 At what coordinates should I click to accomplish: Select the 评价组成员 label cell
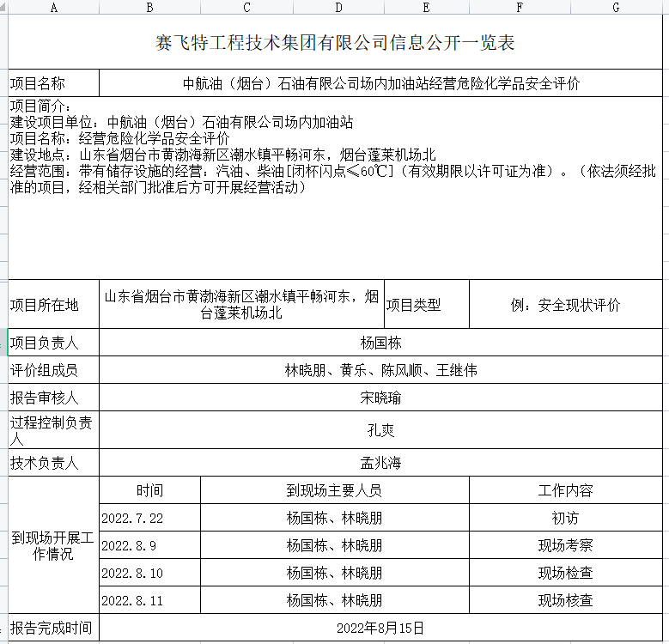click(x=54, y=370)
